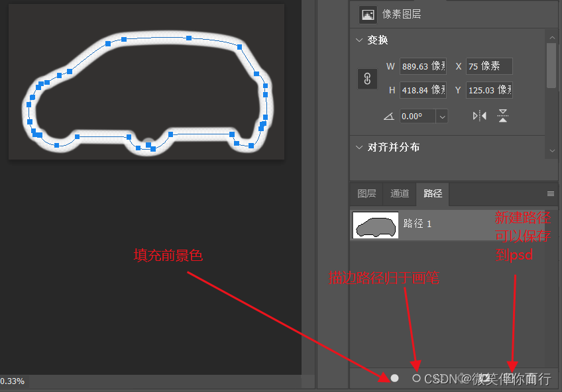This screenshot has width=562, height=392.
Task: Collapse the 变换 section chevron
Action: click(x=359, y=40)
